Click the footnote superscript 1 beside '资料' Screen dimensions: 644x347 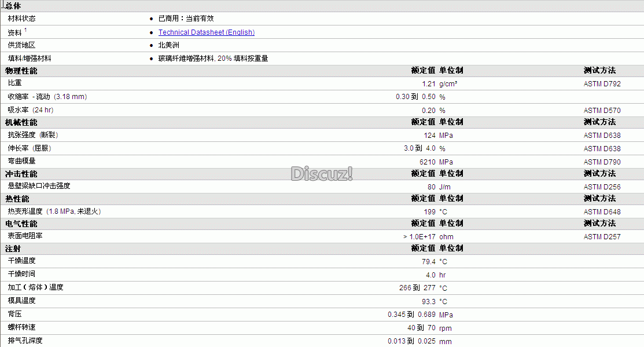click(x=25, y=30)
